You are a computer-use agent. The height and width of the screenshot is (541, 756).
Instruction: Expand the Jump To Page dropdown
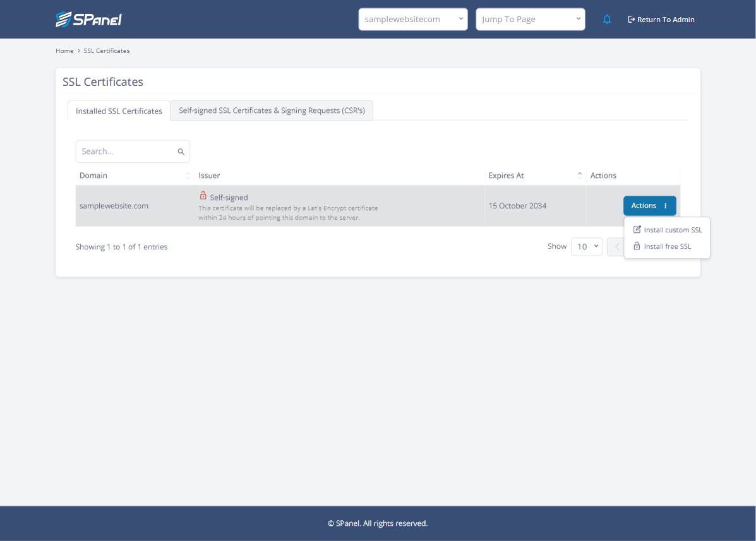[530, 19]
